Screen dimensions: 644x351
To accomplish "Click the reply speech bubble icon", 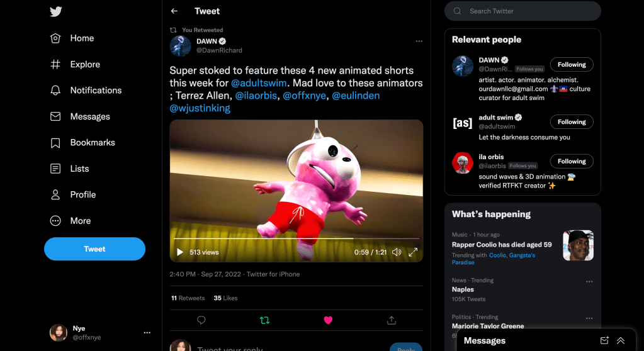I will point(201,320).
